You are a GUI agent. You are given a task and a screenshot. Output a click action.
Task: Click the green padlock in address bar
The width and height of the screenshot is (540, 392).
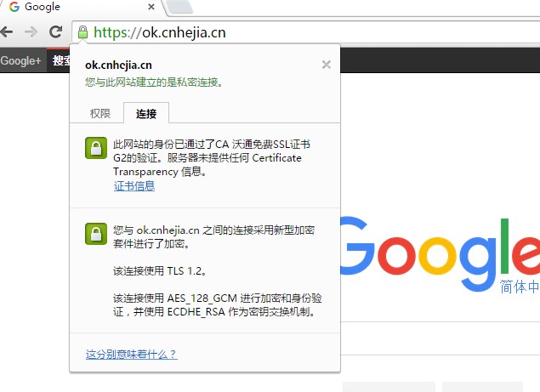click(82, 32)
